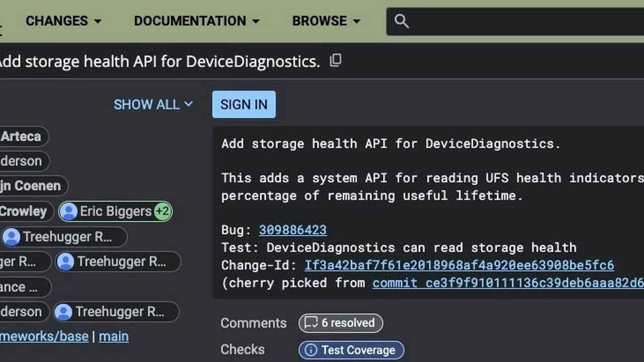
Task: Open the CHANGES dropdown menu
Action: click(63, 21)
